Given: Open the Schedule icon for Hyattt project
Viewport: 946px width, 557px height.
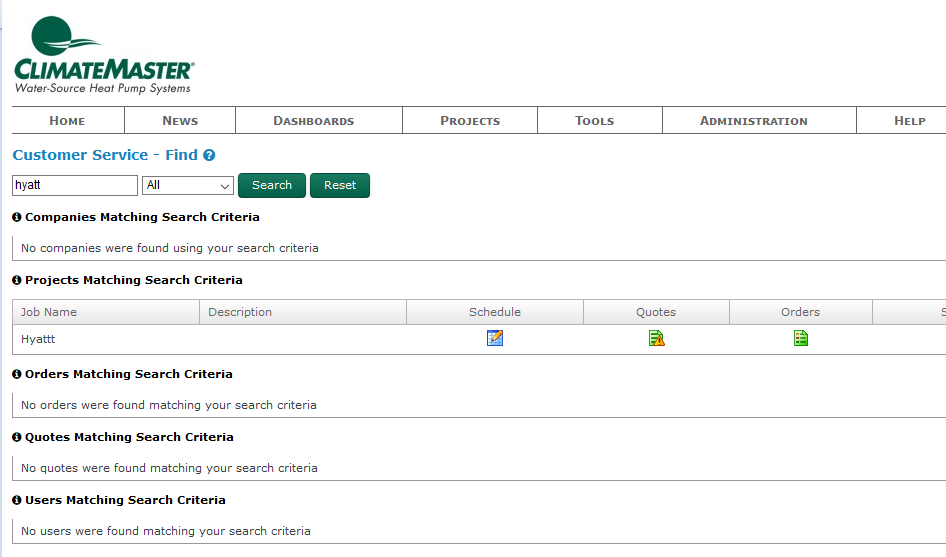Looking at the screenshot, I should [495, 338].
